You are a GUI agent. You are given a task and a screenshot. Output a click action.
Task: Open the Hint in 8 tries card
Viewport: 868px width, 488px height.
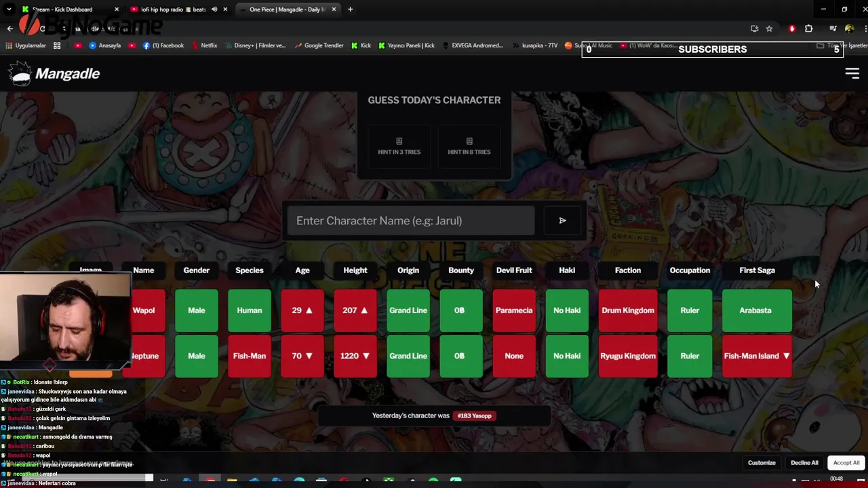pos(469,146)
